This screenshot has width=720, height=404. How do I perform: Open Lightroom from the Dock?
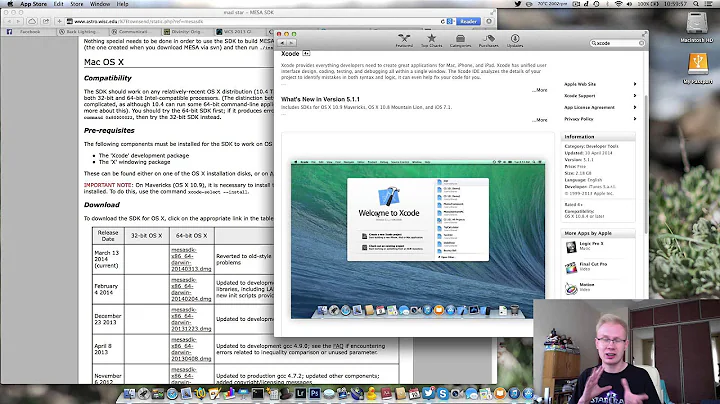pos(300,393)
